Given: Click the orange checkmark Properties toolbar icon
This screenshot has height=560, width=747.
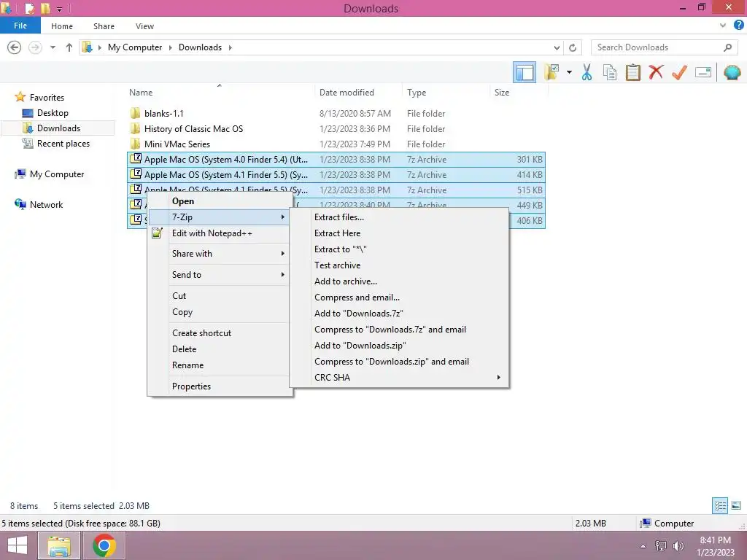Looking at the screenshot, I should [x=679, y=72].
